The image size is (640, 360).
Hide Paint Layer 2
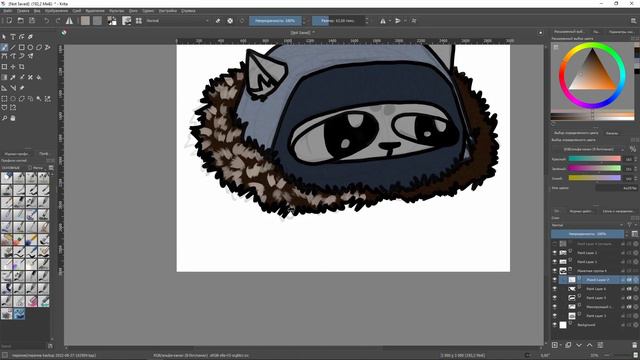[x=554, y=253]
